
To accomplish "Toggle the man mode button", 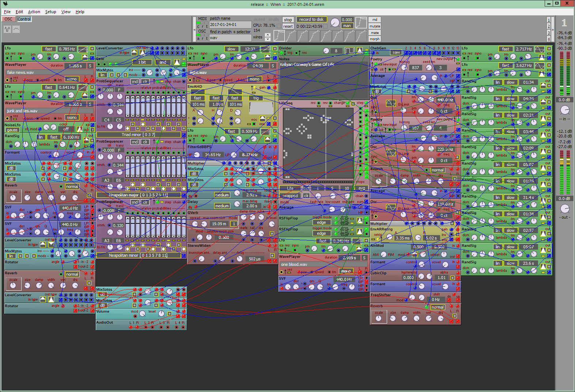I will pos(347,26).
